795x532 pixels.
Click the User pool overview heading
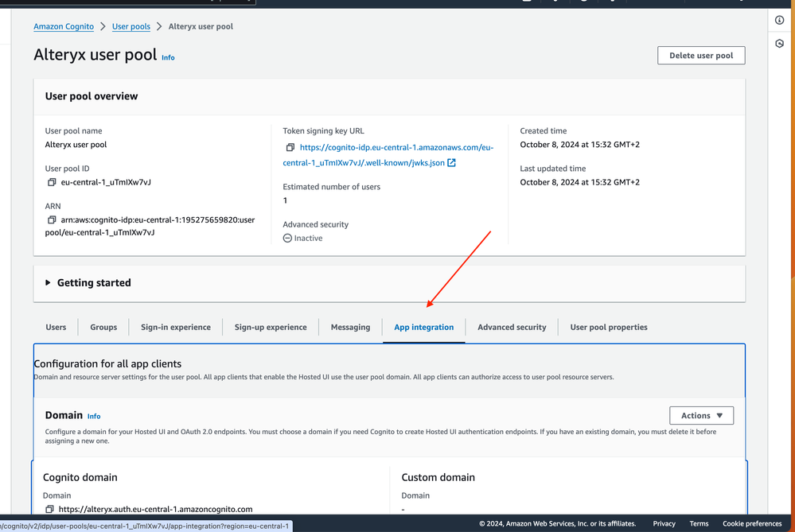coord(92,96)
